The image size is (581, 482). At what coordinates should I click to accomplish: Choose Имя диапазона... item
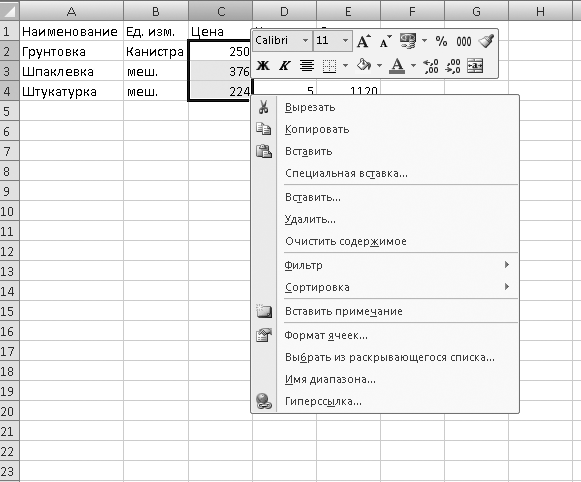click(385, 379)
